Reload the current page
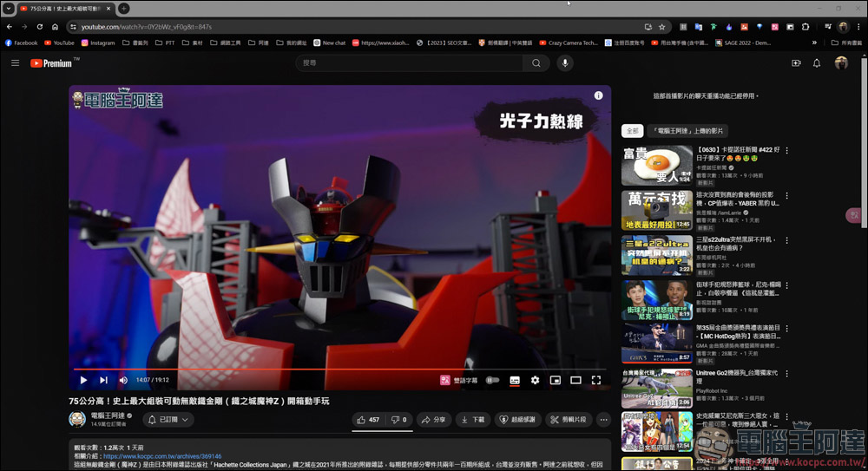The width and height of the screenshot is (868, 471). pyautogui.click(x=40, y=27)
